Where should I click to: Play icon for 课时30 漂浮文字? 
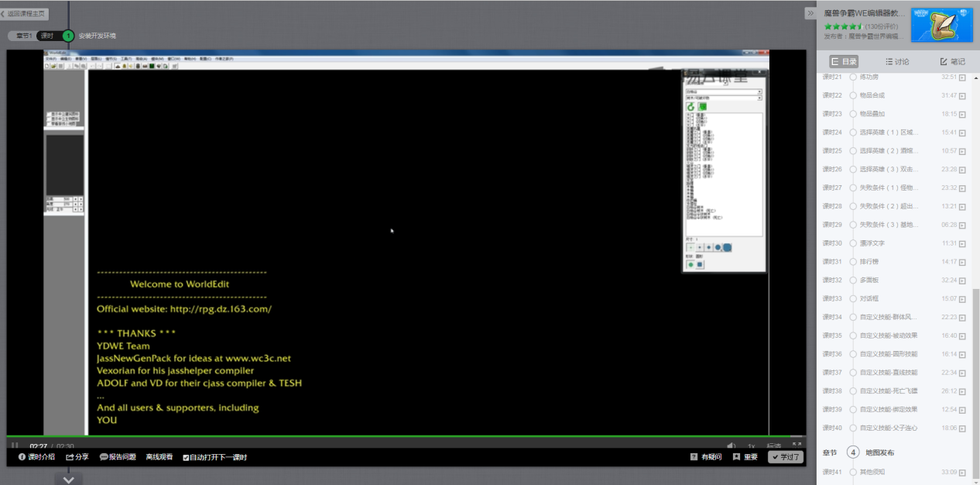coord(963,243)
